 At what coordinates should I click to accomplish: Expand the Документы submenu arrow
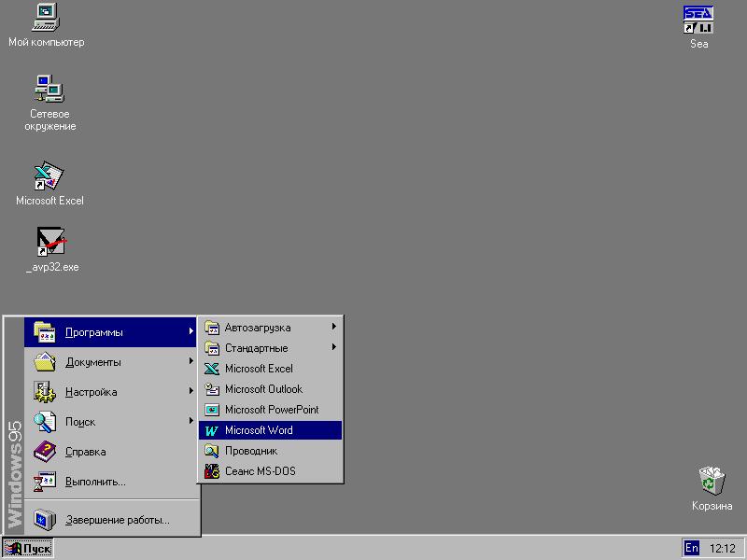[x=190, y=361]
